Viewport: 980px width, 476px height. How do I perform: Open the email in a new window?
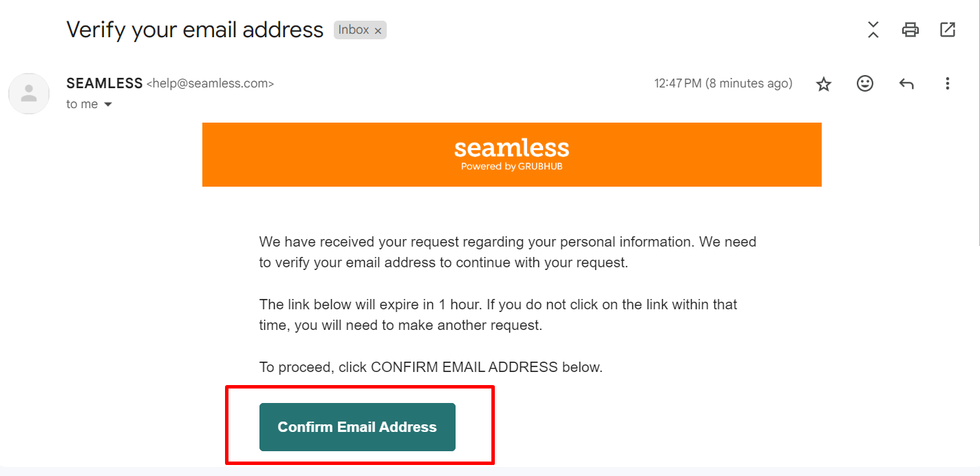(948, 30)
